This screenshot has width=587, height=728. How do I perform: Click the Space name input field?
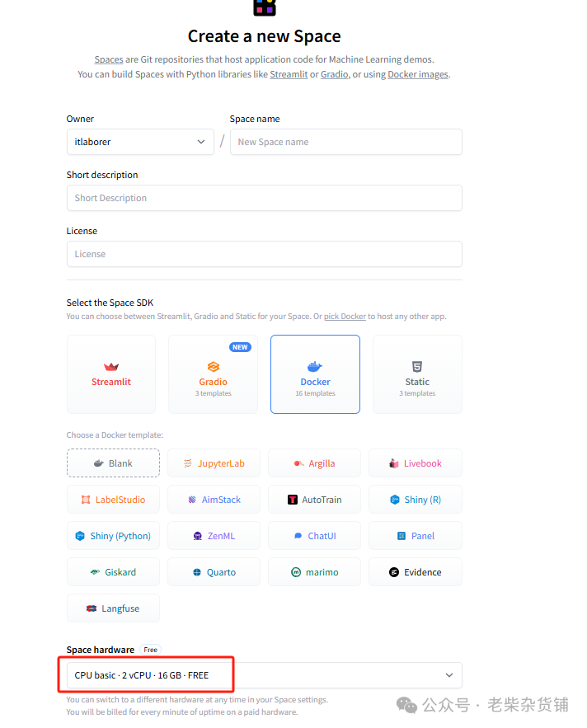[345, 142]
